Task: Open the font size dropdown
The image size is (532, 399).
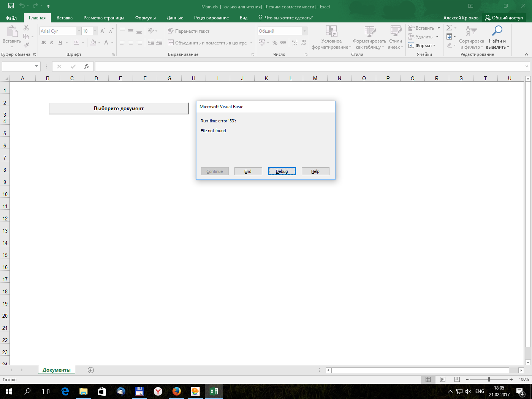Action: point(95,31)
